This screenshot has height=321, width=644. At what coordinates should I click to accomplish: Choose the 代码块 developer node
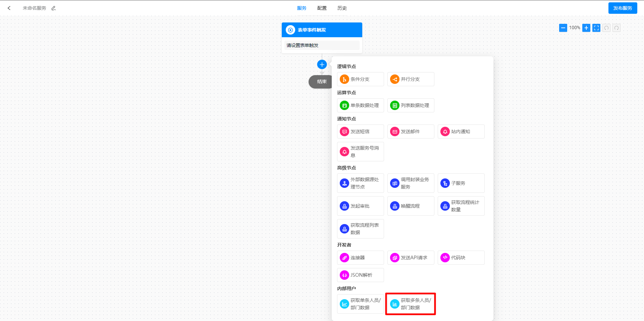coord(461,258)
